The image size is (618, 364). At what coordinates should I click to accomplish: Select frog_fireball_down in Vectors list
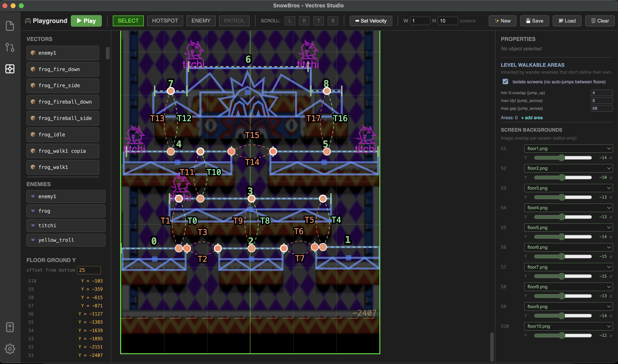click(63, 102)
